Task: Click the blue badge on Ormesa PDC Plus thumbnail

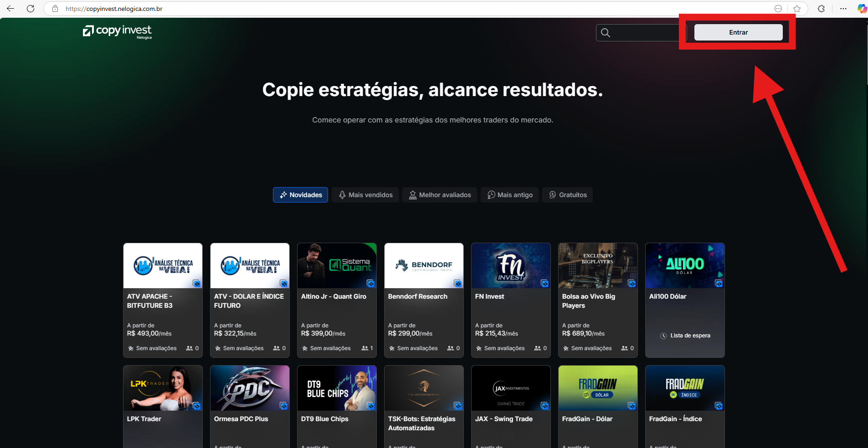Action: (283, 406)
